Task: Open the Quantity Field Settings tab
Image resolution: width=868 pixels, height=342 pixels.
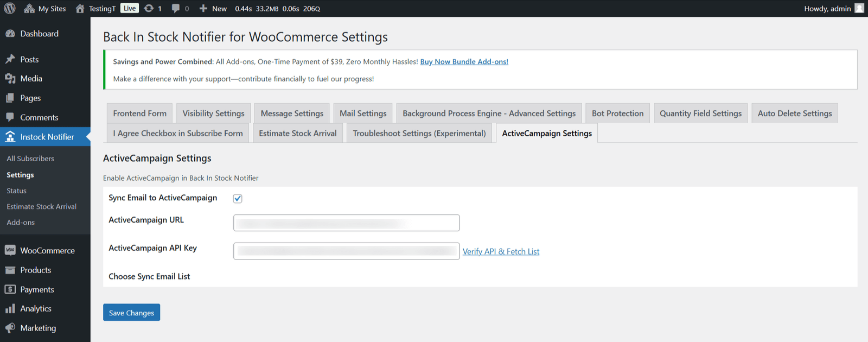Action: 701,113
